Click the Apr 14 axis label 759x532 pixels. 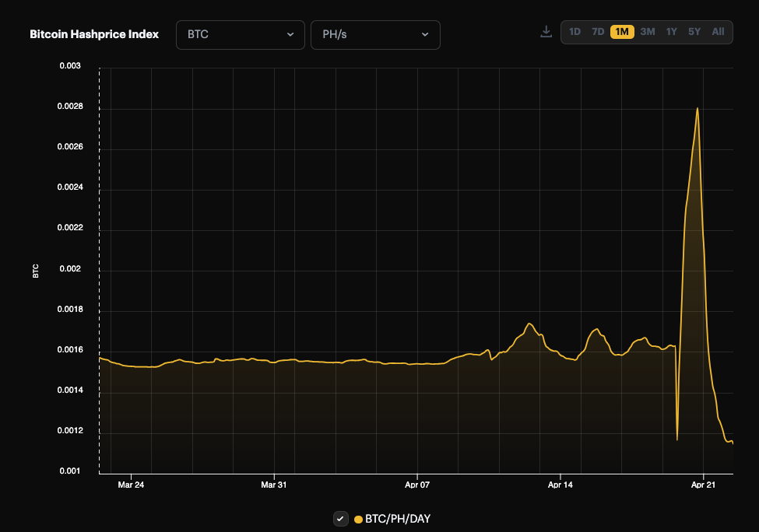point(560,484)
